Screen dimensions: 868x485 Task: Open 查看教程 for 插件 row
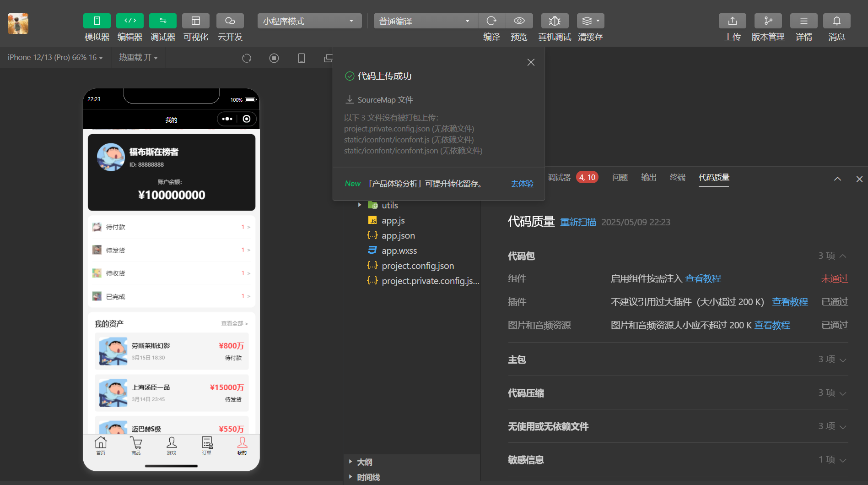click(x=790, y=302)
